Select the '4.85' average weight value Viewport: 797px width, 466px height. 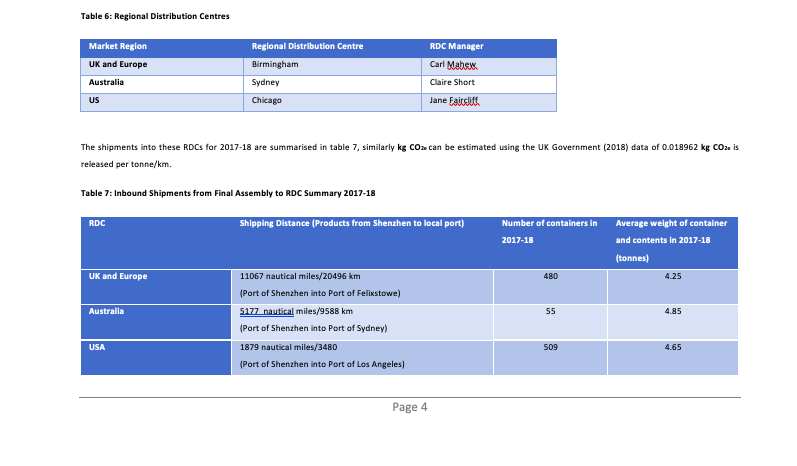click(673, 312)
